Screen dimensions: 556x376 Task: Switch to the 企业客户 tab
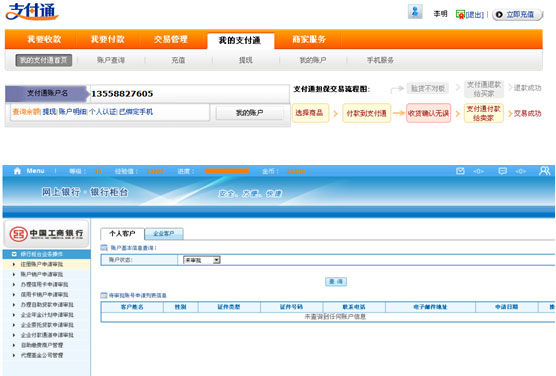pos(164,234)
